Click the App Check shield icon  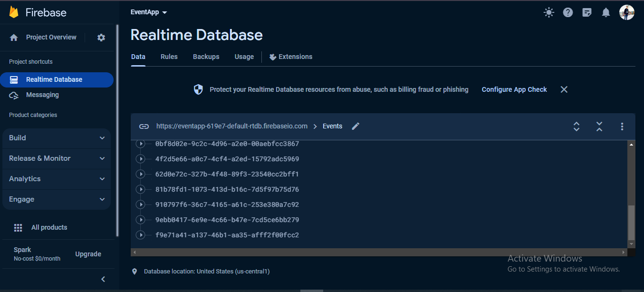199,89
